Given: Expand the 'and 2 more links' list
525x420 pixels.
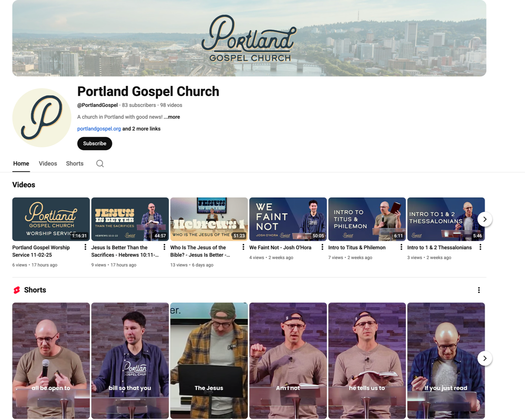Looking at the screenshot, I should pyautogui.click(x=141, y=129).
